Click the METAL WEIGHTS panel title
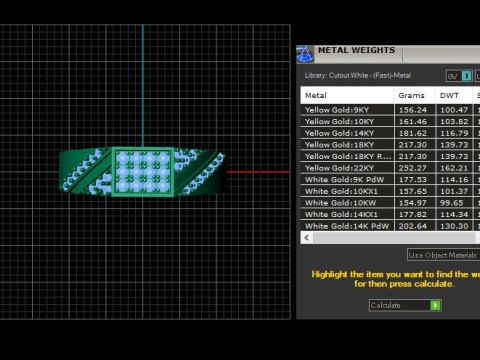The height and width of the screenshot is (360, 480). pos(356,50)
